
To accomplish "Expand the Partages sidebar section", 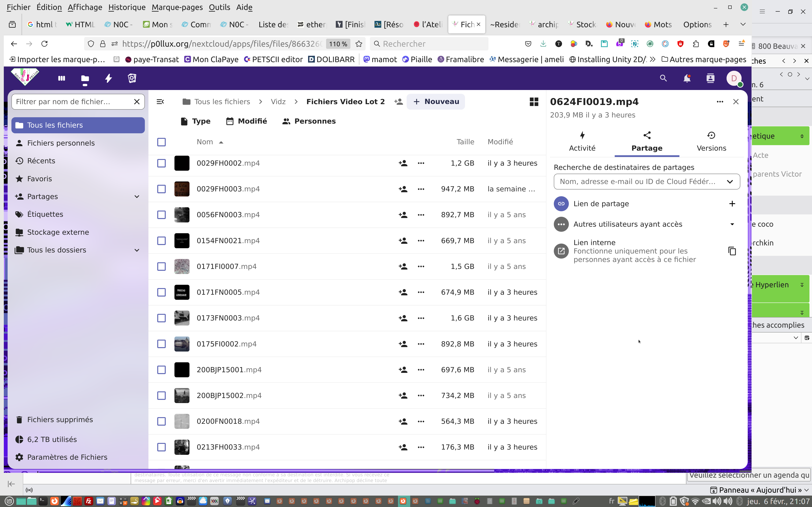I will tap(137, 196).
